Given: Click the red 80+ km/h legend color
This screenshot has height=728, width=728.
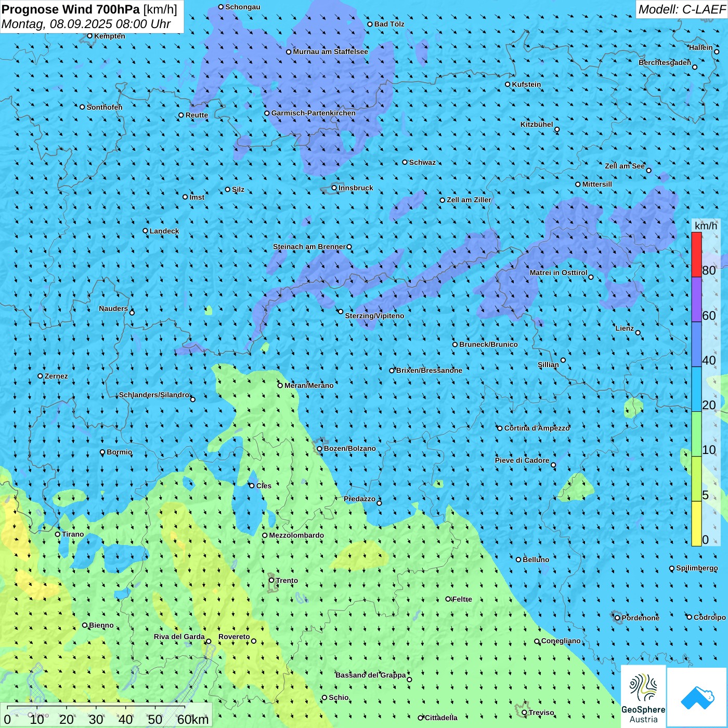Looking at the screenshot, I should point(696,254).
